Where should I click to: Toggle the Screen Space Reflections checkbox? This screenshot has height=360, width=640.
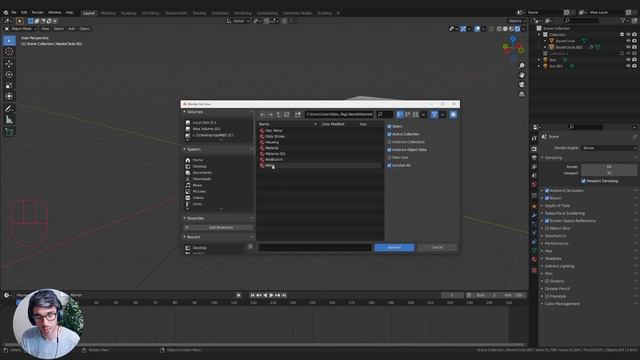pos(547,221)
